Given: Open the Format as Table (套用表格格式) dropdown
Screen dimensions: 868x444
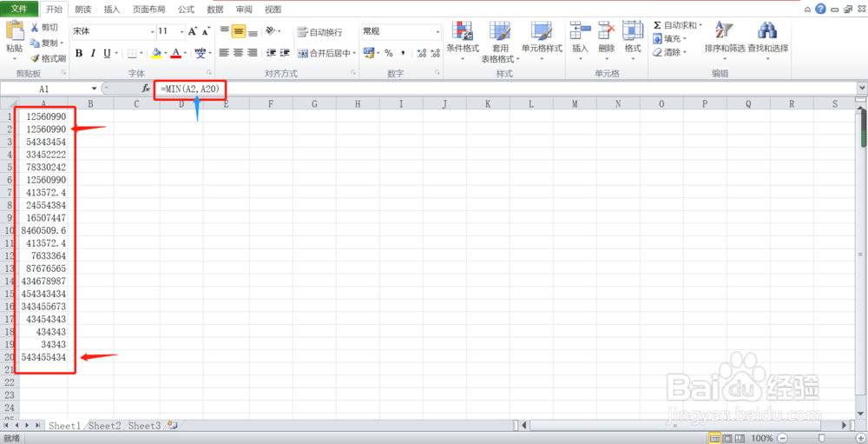Looking at the screenshot, I should (x=501, y=42).
